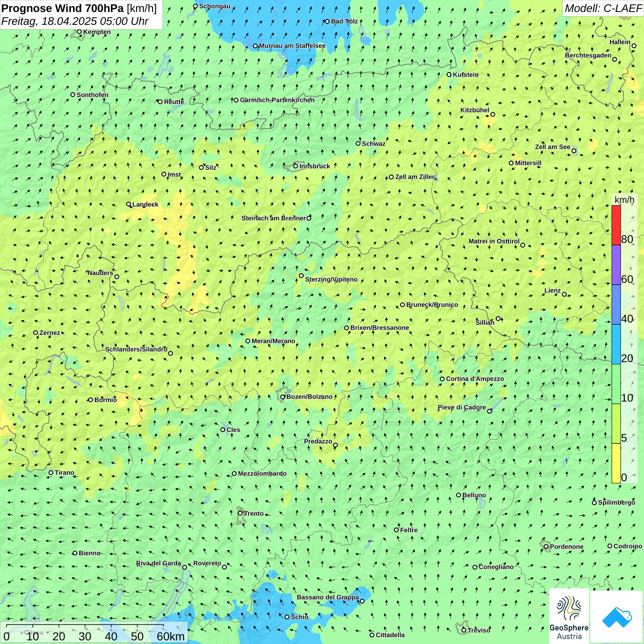
Task: Click the purple 60 km/h legend color
Action: pos(616,265)
